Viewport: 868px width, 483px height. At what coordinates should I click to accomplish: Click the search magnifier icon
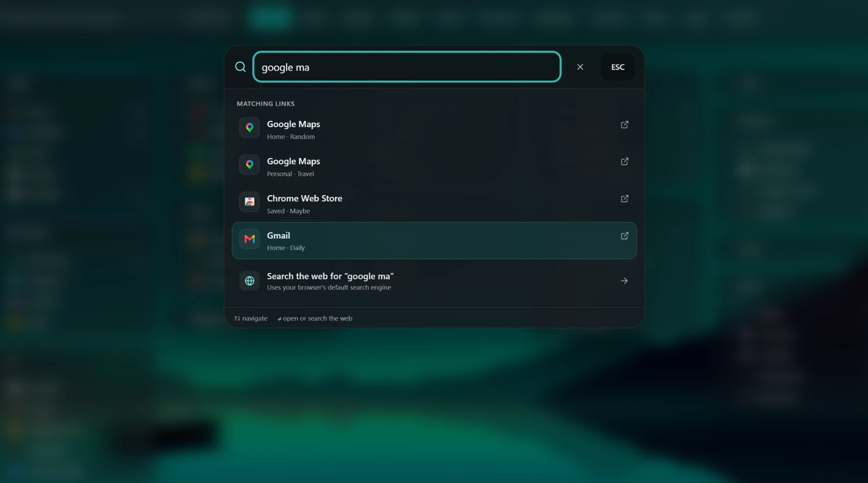pos(240,67)
